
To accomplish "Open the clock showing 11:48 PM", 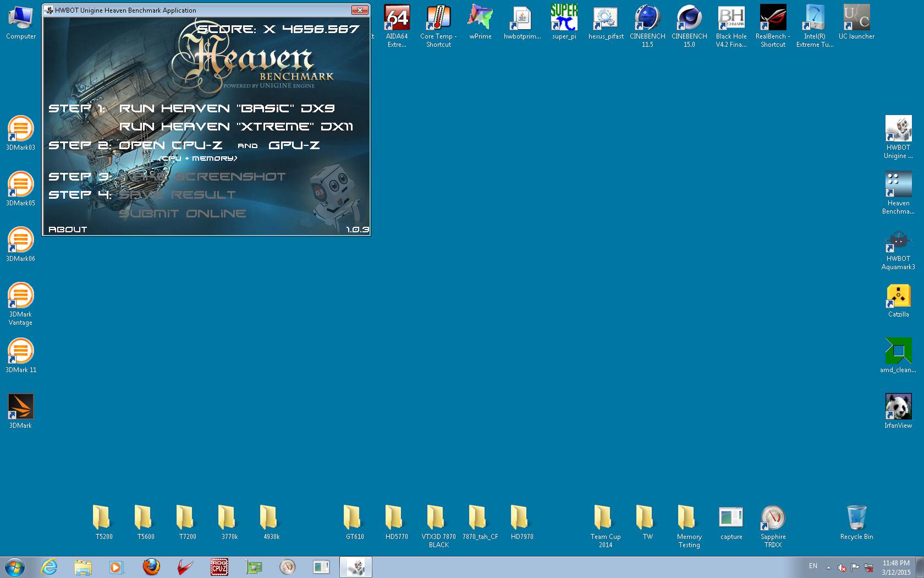I will 896,568.
